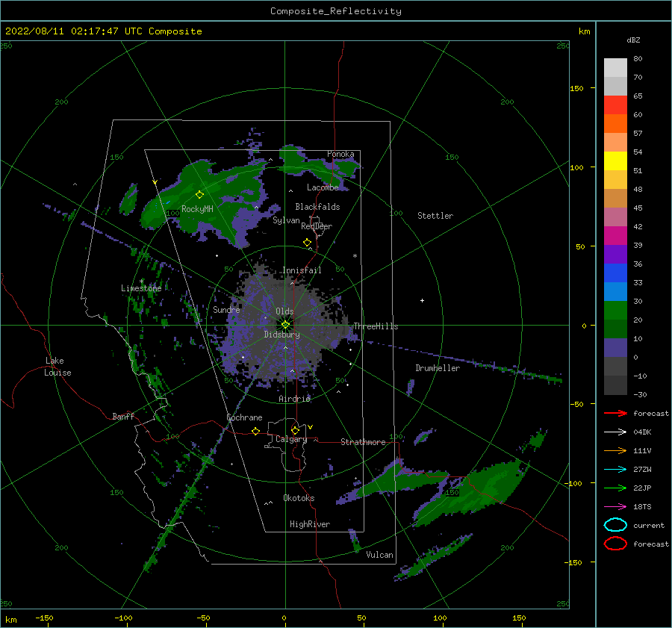
Task: Click the cyan current ellipse icon
Action: (615, 525)
